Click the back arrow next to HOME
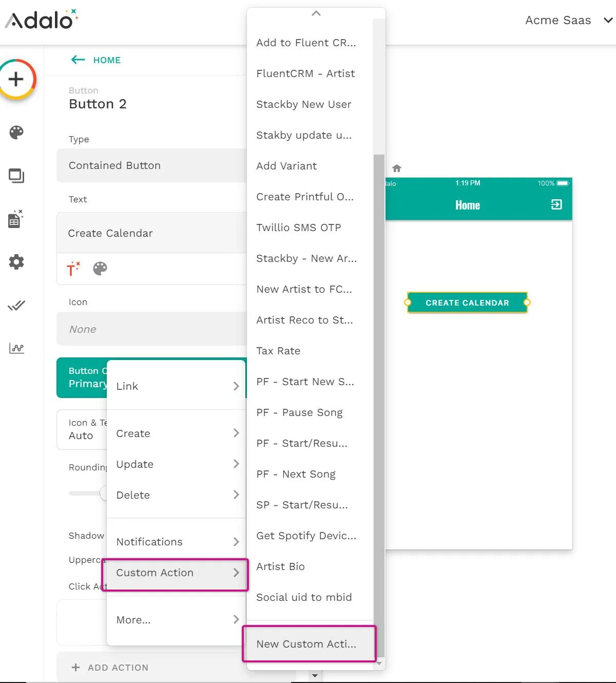The height and width of the screenshot is (683, 616). (x=78, y=60)
